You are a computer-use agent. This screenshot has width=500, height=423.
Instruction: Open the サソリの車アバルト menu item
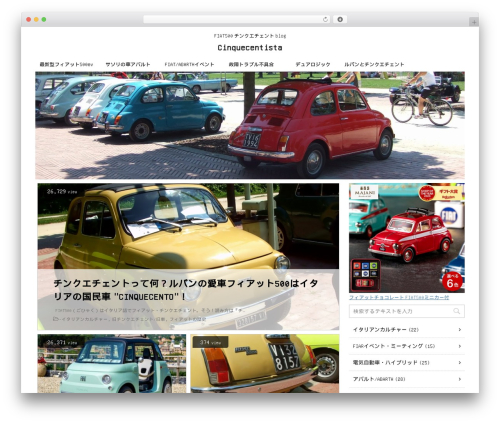(128, 64)
